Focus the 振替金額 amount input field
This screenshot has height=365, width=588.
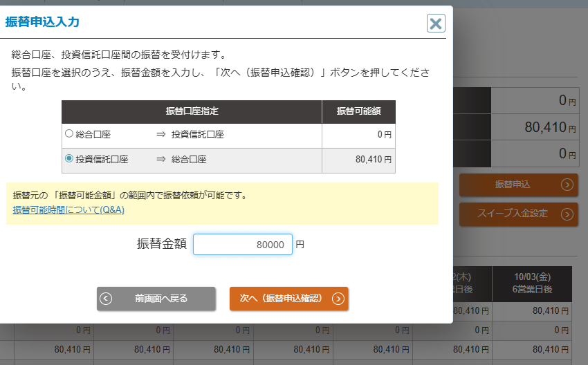242,244
